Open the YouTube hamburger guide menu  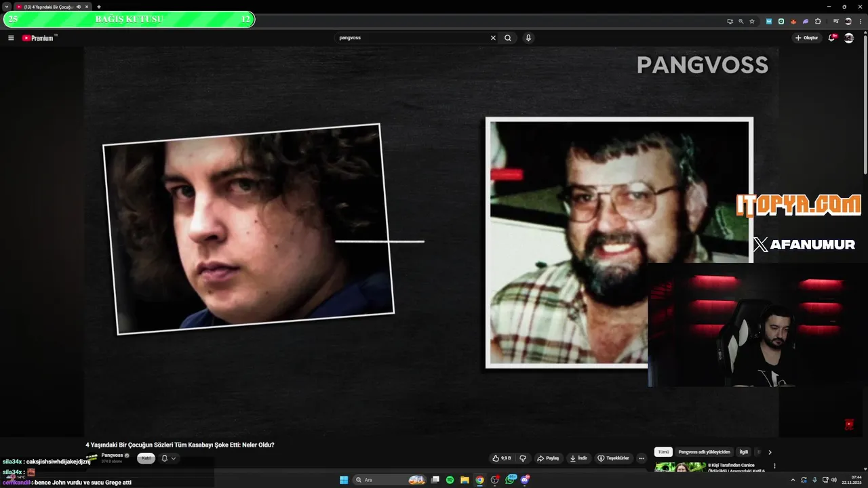point(11,38)
